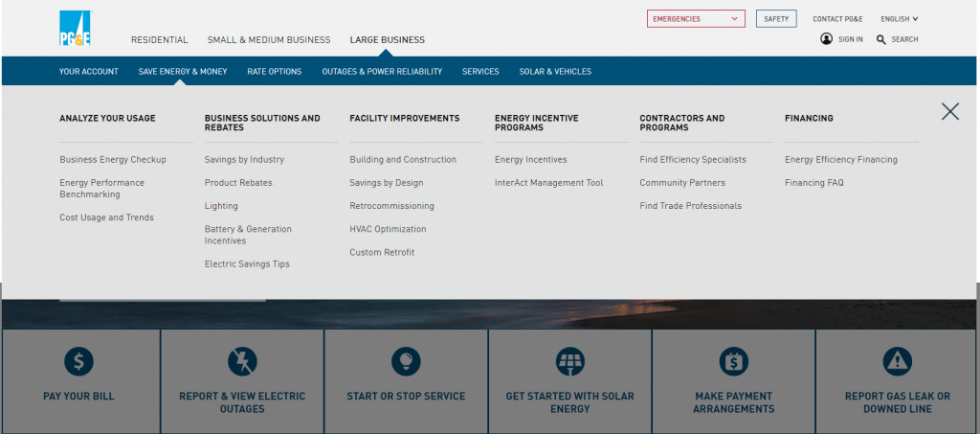Click Contractors and Programs heading

click(682, 123)
